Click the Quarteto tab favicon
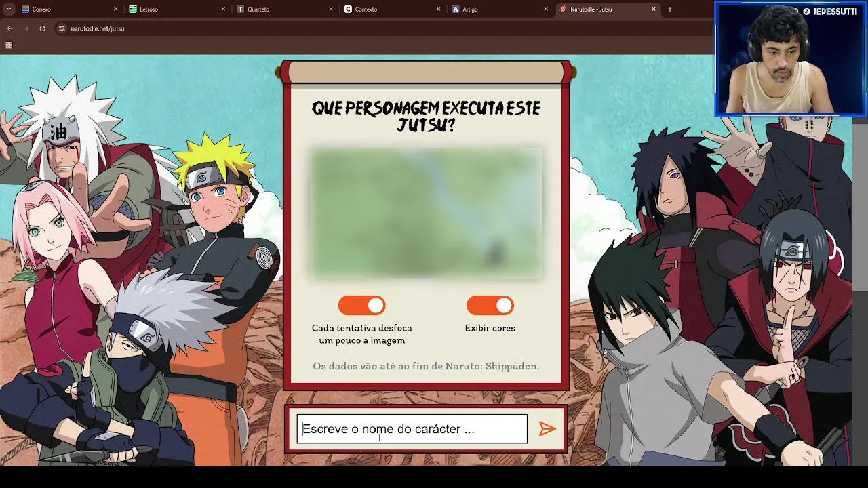Image resolution: width=868 pixels, height=488 pixels. [x=241, y=9]
